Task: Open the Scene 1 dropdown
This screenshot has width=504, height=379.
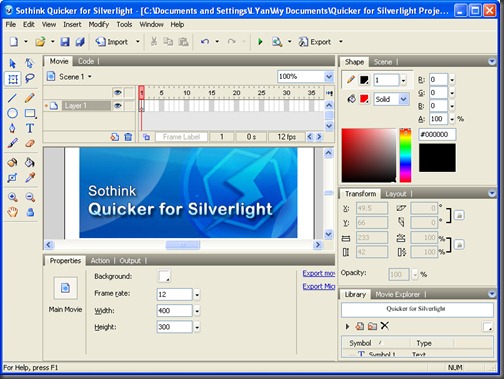Action: (90, 77)
